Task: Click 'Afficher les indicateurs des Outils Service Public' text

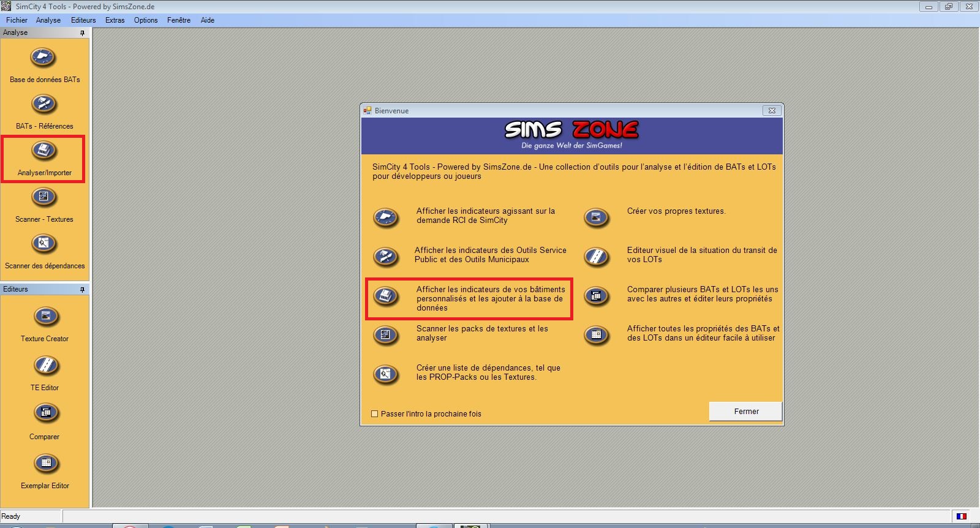Action: (491, 255)
